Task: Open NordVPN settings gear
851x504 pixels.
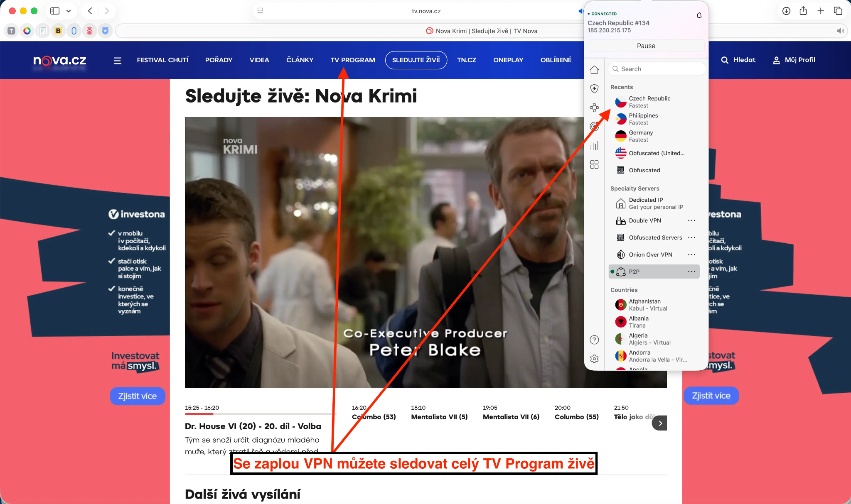Action: pyautogui.click(x=595, y=358)
